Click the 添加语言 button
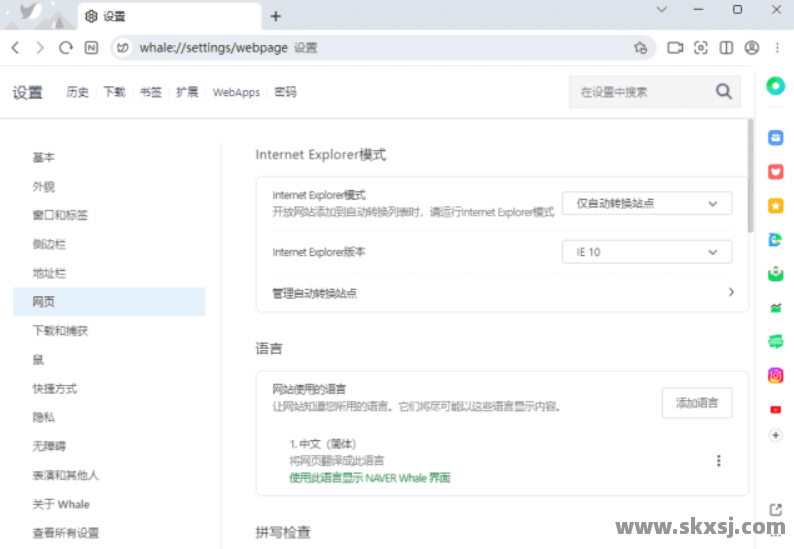 pos(704,403)
